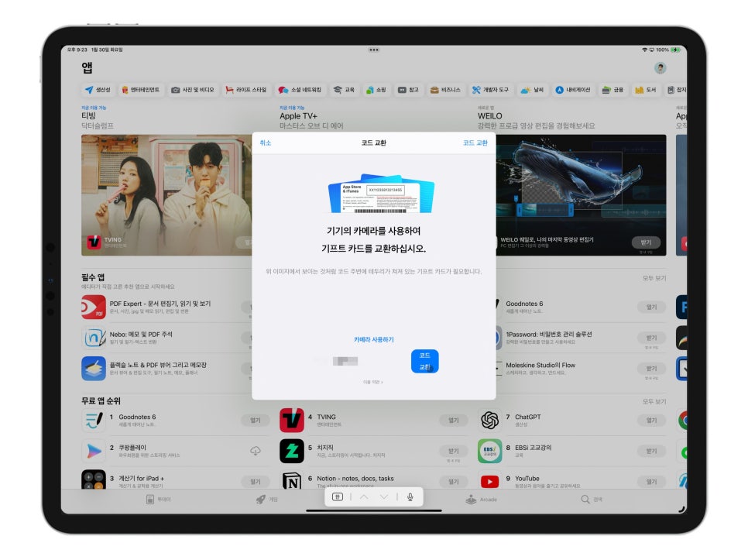Tap 열기 for Goodnotes 6 in 필수 앱
748x560 pixels.
[652, 307]
